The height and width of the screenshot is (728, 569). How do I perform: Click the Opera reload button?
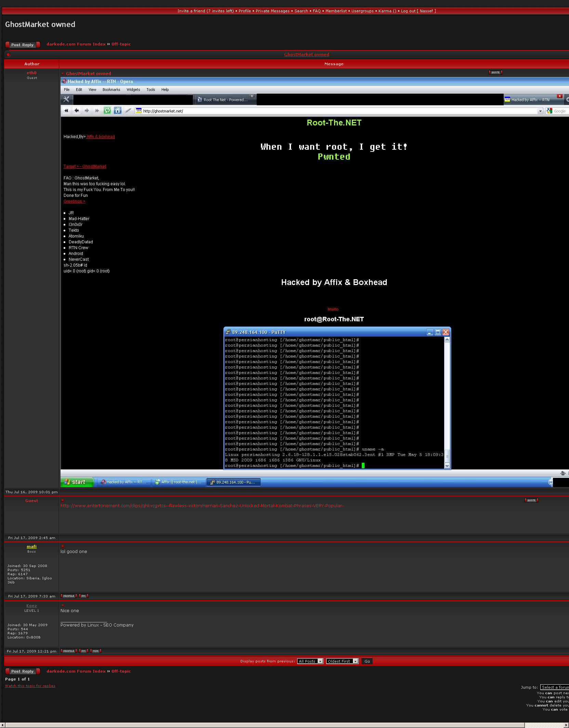[x=107, y=110]
